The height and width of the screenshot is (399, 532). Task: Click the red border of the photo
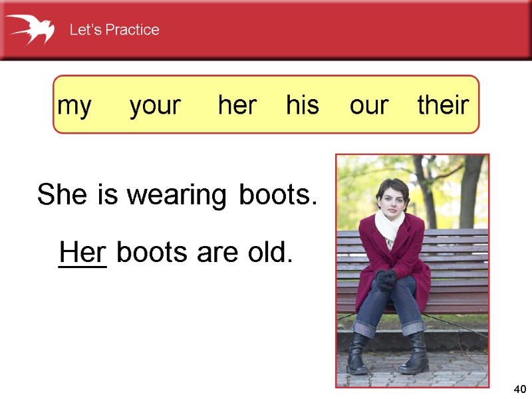click(336, 266)
